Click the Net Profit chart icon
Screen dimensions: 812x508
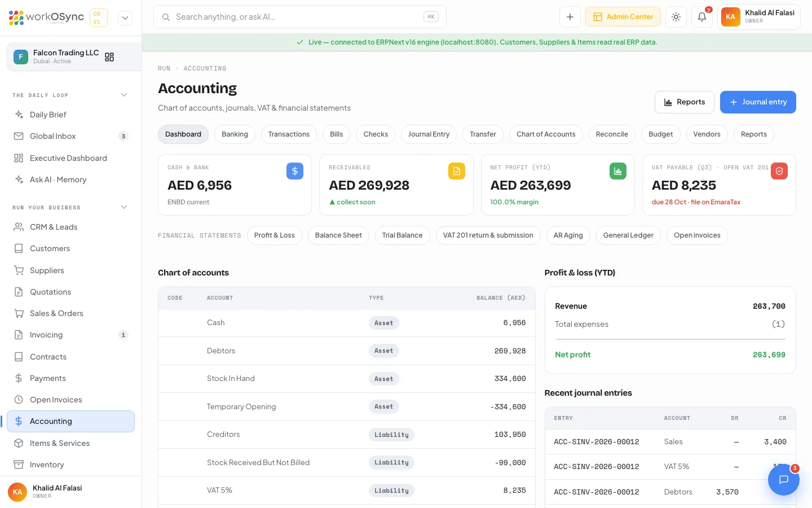(618, 171)
